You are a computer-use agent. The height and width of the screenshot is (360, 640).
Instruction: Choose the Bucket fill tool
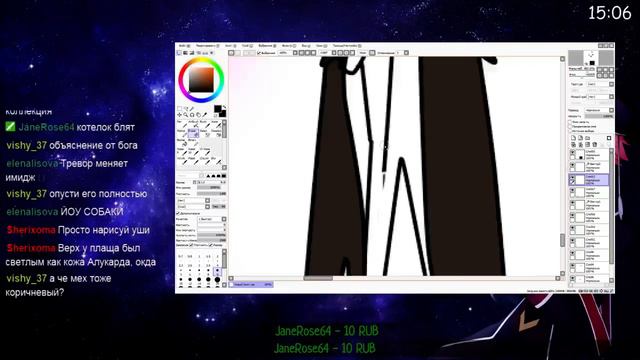[183, 142]
